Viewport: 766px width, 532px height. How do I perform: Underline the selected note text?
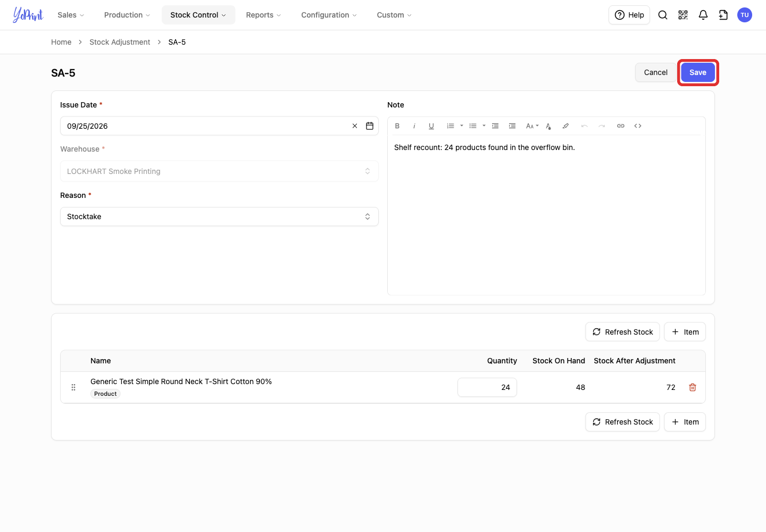click(431, 126)
